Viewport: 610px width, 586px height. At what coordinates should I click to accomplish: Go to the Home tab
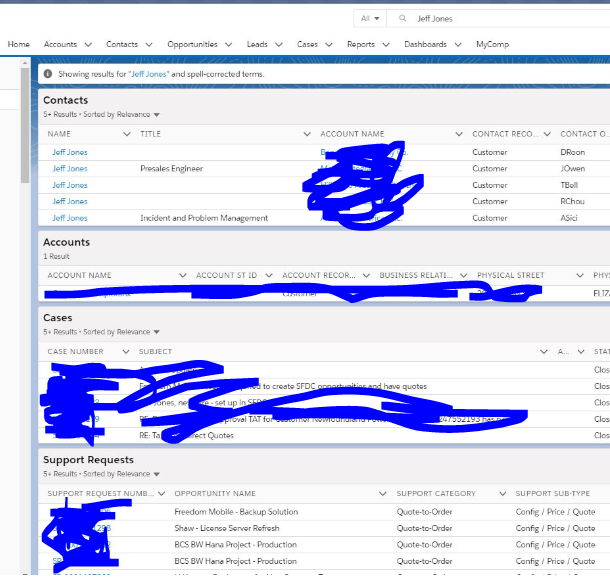click(19, 45)
